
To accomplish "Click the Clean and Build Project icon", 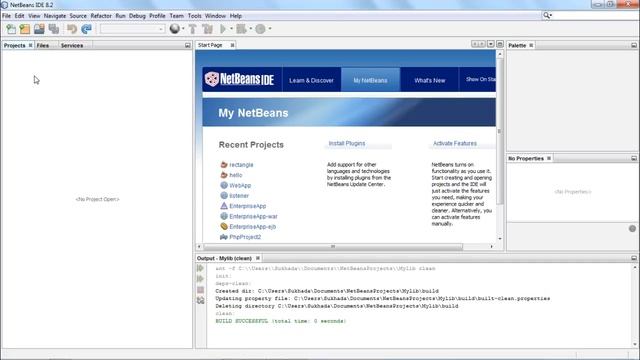I will (207, 29).
